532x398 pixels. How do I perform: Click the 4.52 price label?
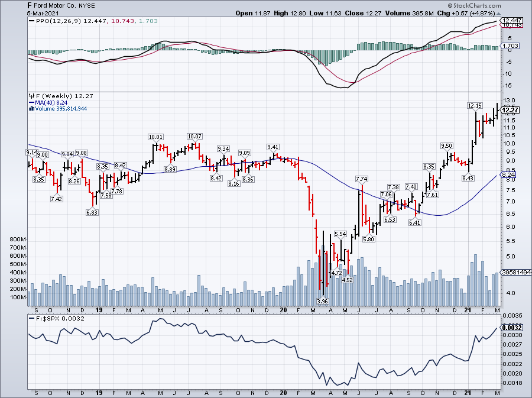tap(348, 280)
